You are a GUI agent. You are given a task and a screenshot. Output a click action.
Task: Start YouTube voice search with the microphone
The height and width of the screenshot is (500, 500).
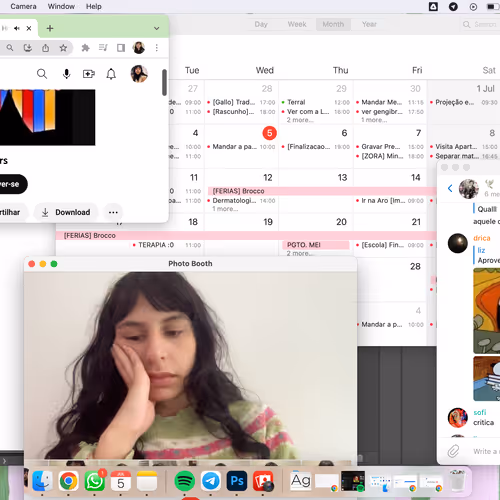[x=67, y=74]
